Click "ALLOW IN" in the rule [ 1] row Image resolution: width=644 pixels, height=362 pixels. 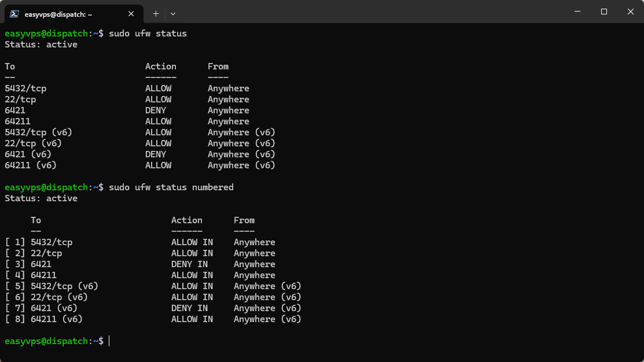pyautogui.click(x=192, y=242)
